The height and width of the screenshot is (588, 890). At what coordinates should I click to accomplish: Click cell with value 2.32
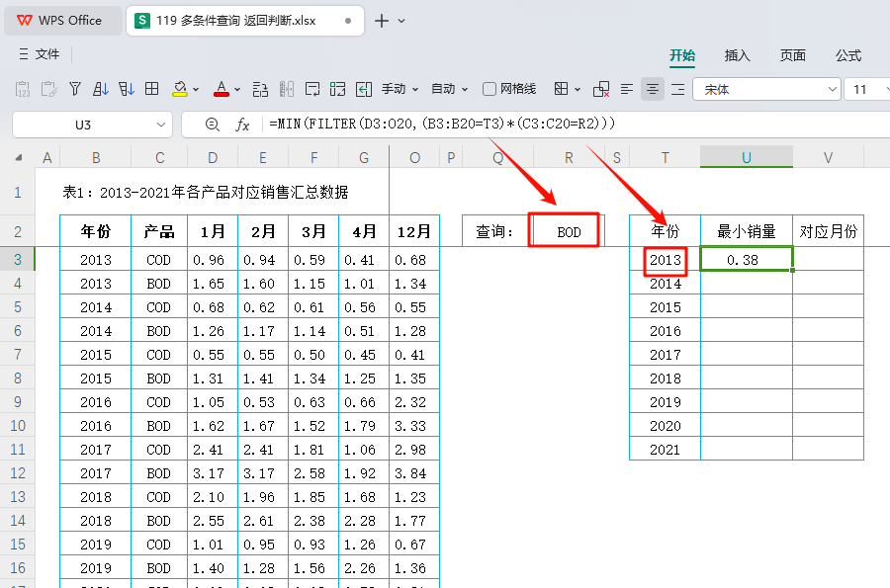click(414, 401)
